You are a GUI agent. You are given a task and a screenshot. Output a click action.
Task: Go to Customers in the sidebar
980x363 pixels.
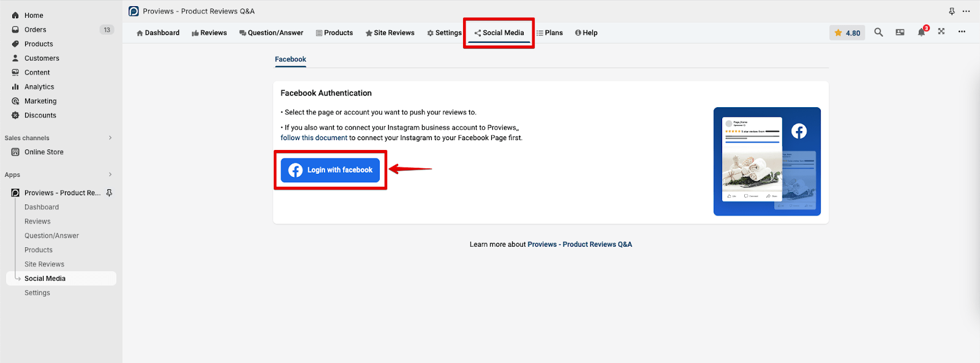point(42,58)
